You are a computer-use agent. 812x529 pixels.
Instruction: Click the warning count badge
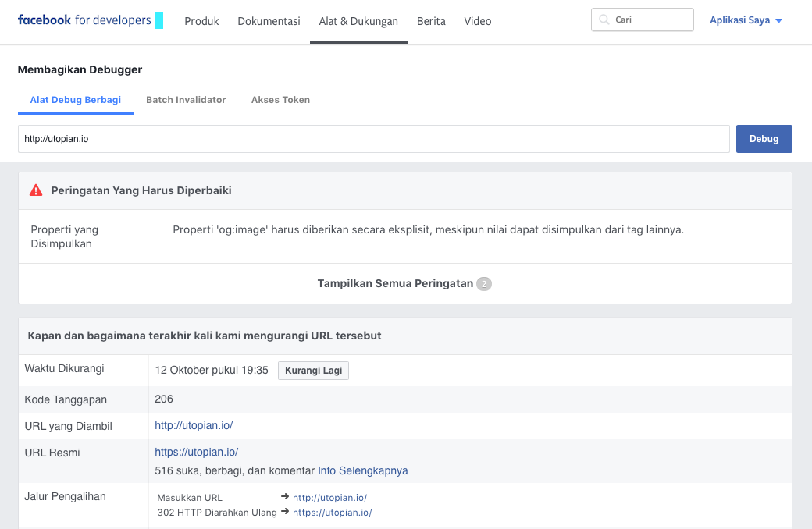[x=484, y=284]
